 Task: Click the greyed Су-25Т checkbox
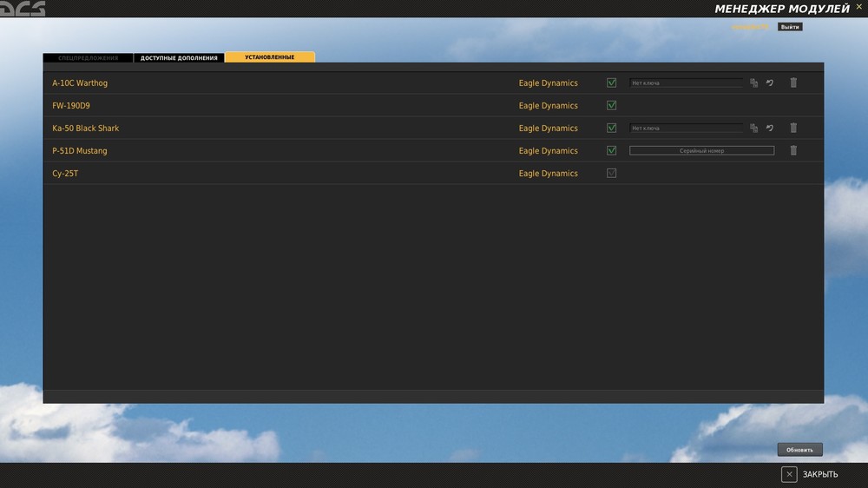tap(611, 174)
